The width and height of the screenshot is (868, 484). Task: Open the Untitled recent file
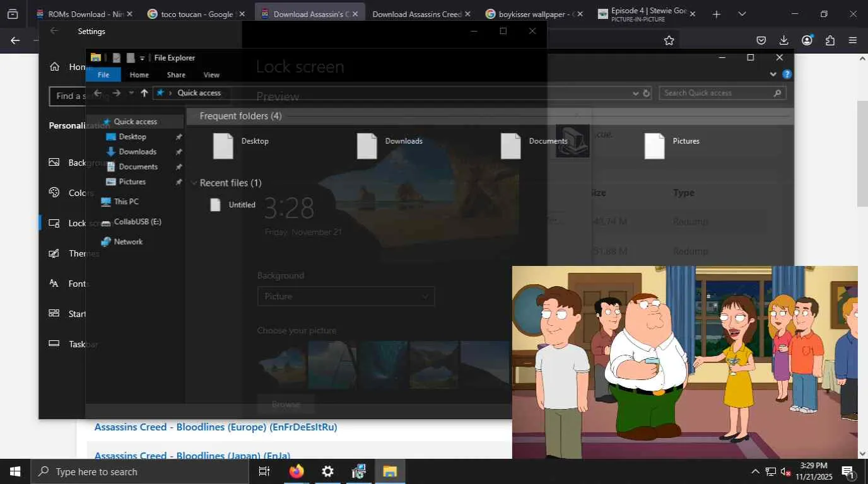[233, 205]
